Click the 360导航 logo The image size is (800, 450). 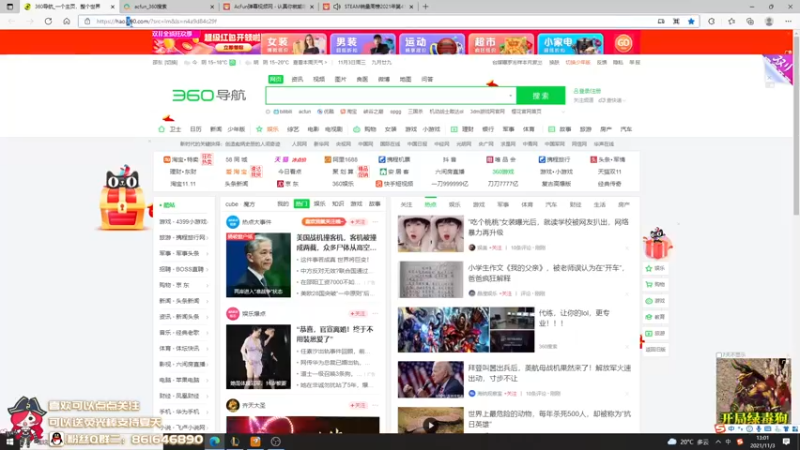(x=209, y=95)
